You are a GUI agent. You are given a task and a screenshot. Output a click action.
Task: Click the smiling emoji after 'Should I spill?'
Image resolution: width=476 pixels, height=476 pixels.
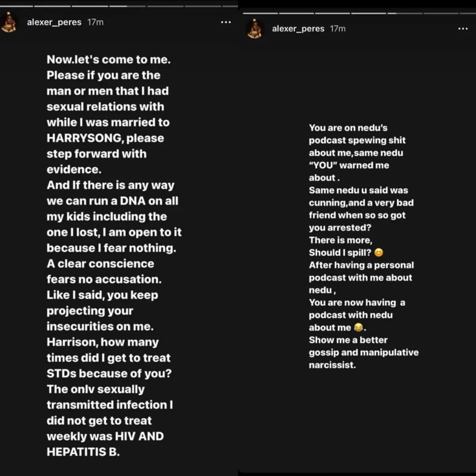pos(379,253)
